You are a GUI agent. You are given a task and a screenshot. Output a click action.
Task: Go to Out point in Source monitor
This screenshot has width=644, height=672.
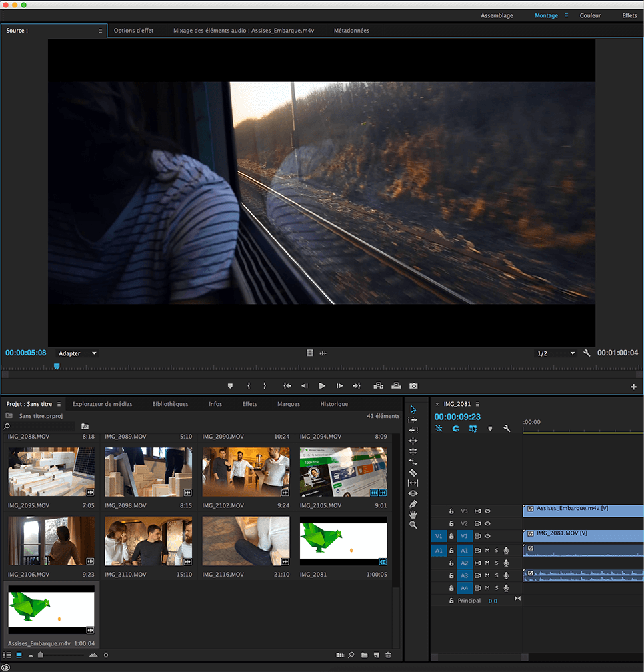(x=357, y=386)
